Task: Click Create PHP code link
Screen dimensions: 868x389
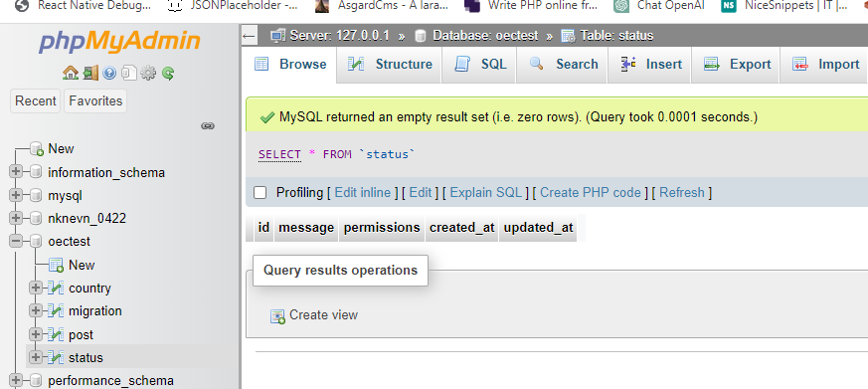Action: point(591,193)
